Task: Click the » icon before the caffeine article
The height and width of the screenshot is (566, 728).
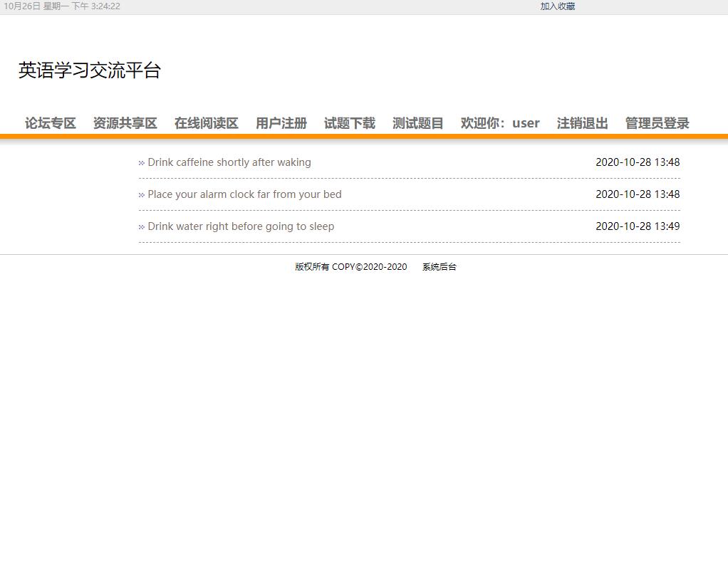Action: point(142,162)
